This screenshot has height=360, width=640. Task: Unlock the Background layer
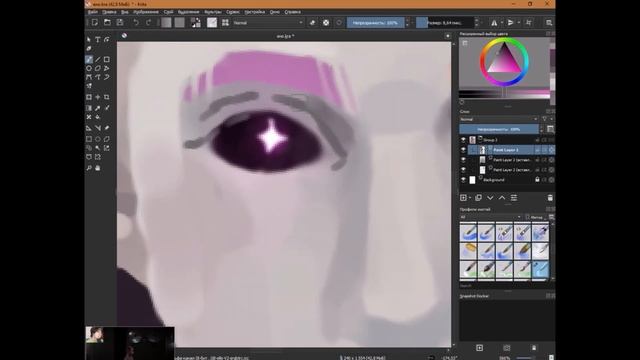click(x=537, y=180)
